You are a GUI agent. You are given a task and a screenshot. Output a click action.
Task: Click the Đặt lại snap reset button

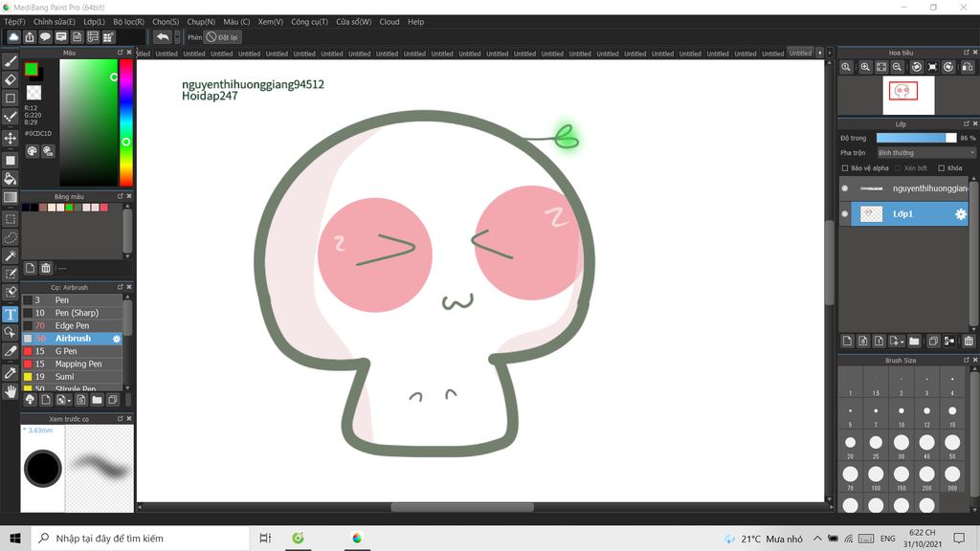click(223, 37)
